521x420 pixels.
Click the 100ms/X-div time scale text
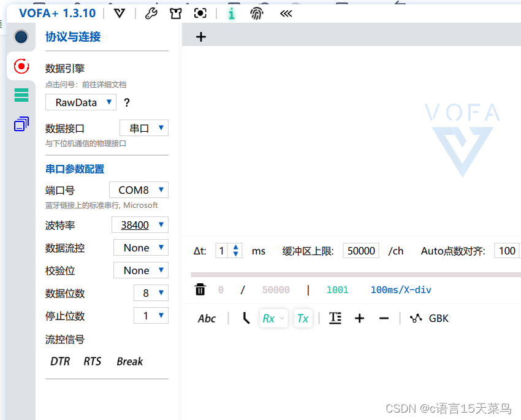(x=401, y=290)
